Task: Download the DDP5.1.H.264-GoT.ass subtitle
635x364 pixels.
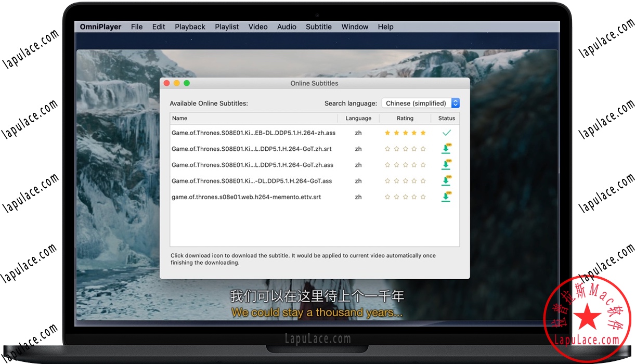Action: [x=446, y=181]
